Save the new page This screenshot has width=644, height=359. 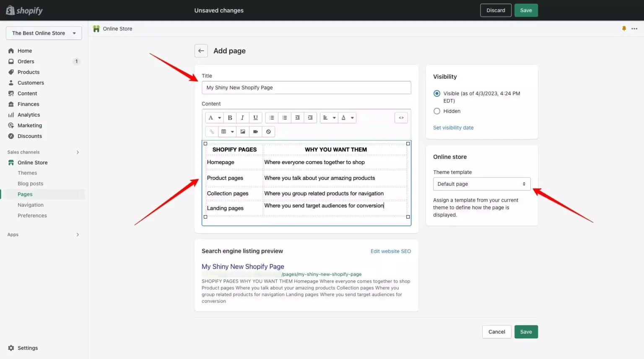tap(526, 331)
